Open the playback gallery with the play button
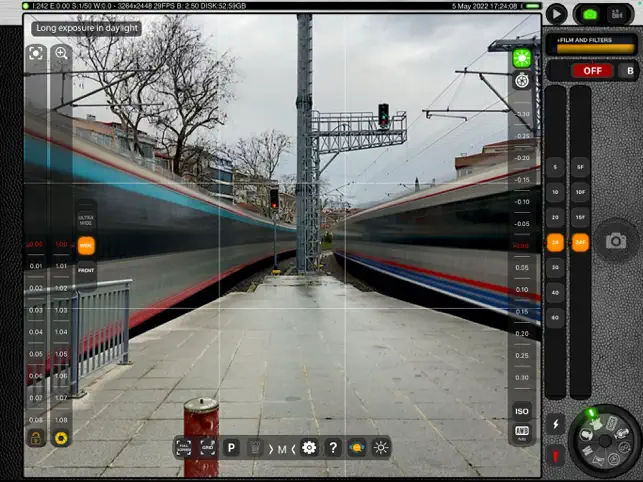Image resolution: width=643 pixels, height=482 pixels. coord(556,14)
